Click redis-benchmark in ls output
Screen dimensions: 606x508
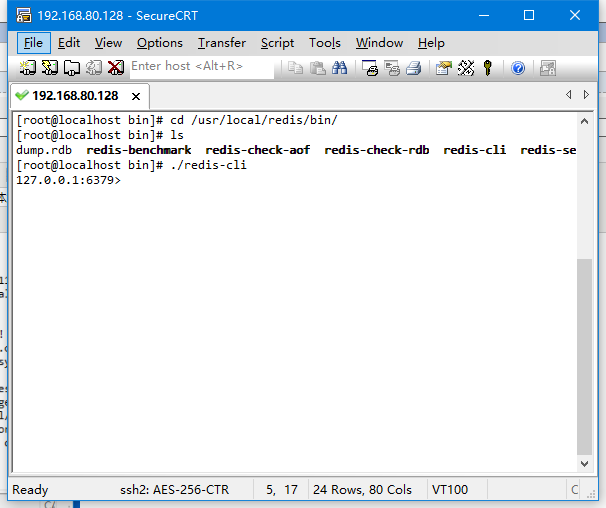139,150
